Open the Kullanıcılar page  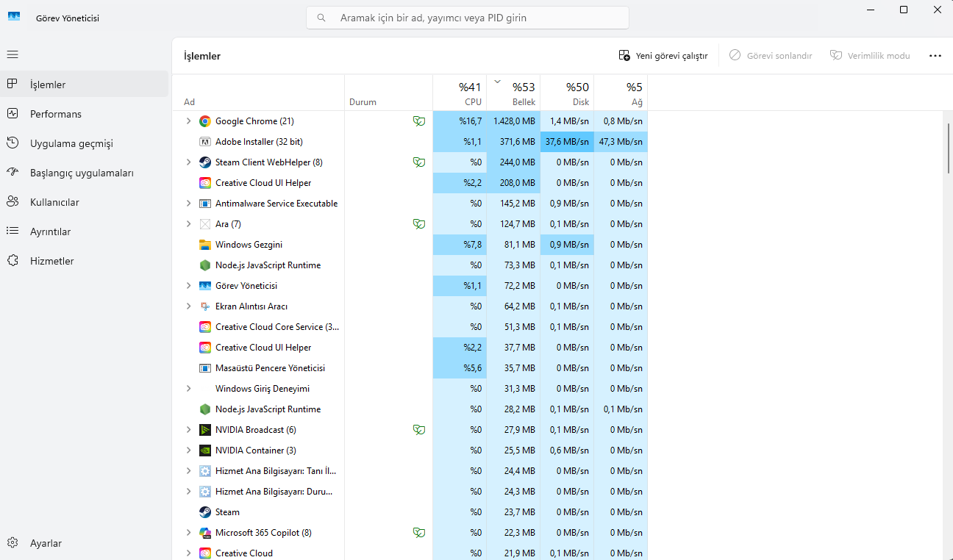click(85, 202)
